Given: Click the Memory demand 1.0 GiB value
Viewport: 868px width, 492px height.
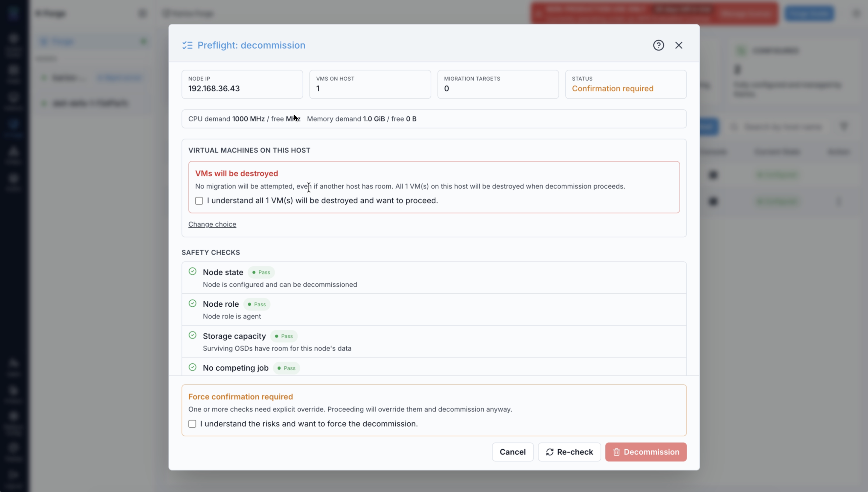Looking at the screenshot, I should click(x=374, y=119).
